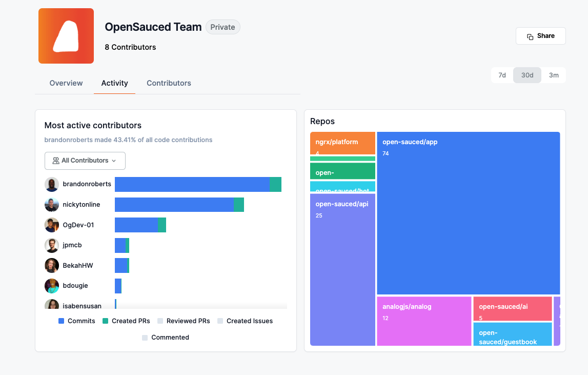Click brandonroberts' avatar
Viewport: 588px width, 375px height.
52,184
